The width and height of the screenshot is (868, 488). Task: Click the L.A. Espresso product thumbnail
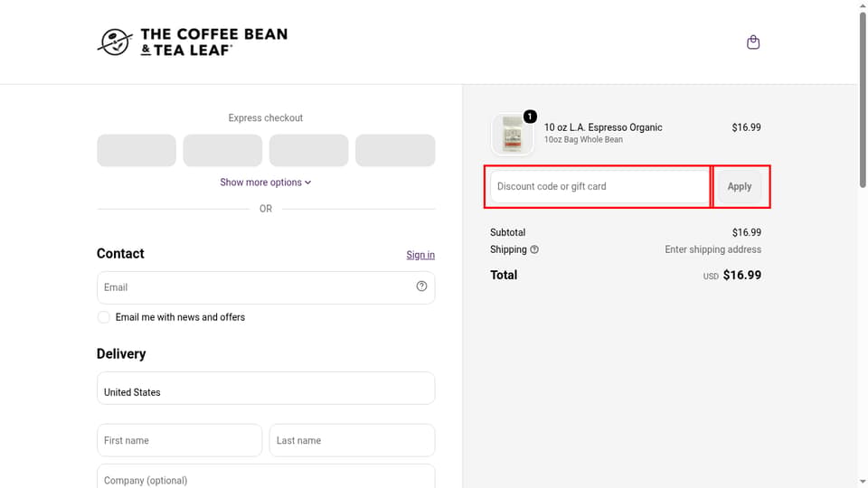coord(513,135)
